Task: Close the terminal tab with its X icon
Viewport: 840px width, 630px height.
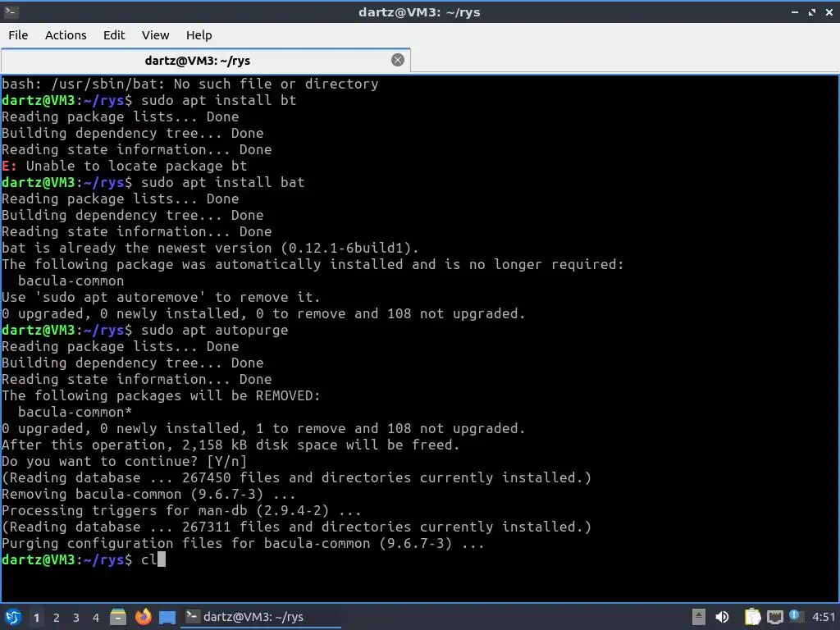Action: [398, 60]
